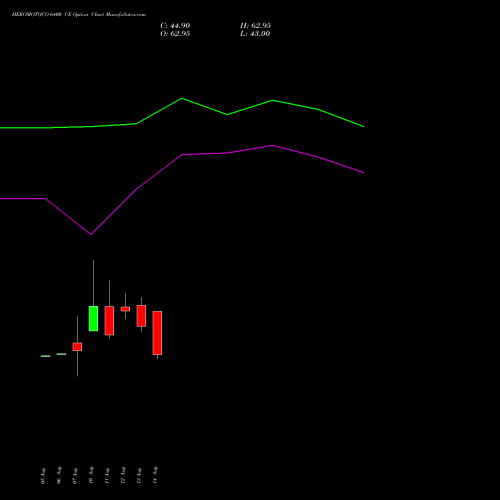Click the green candlestick for 10 Aug
This screenshot has height=500, width=500.
[93, 318]
